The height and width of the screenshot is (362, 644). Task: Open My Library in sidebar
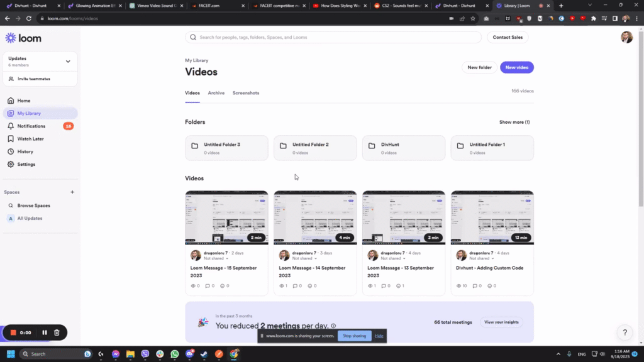pos(40,113)
